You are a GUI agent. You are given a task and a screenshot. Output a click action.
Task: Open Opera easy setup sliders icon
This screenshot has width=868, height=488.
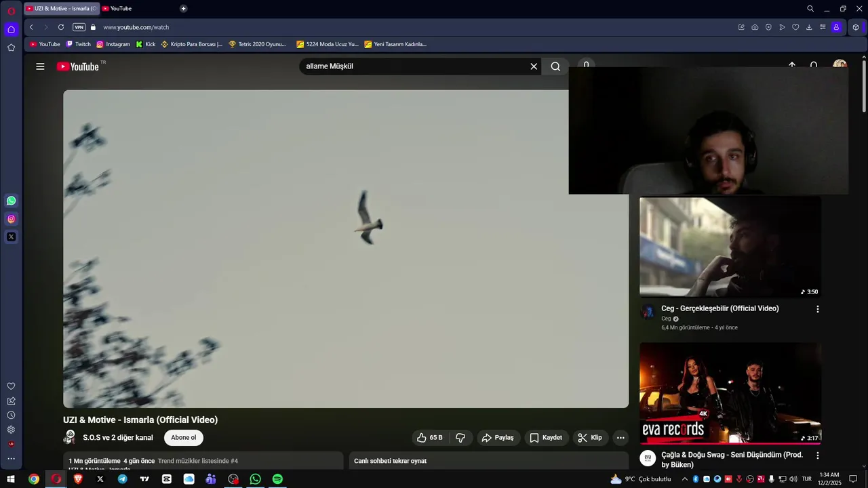(x=823, y=27)
